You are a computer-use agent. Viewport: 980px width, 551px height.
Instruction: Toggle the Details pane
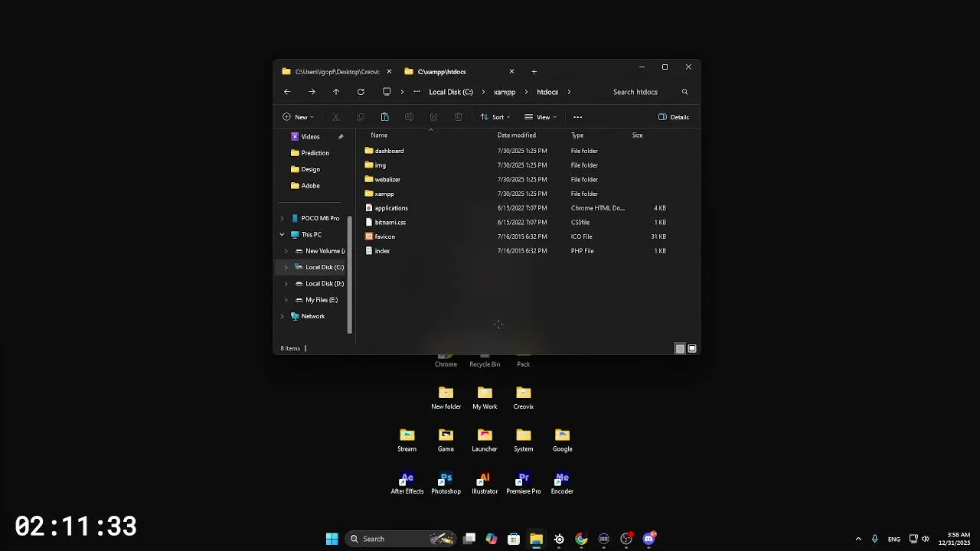pyautogui.click(x=674, y=117)
